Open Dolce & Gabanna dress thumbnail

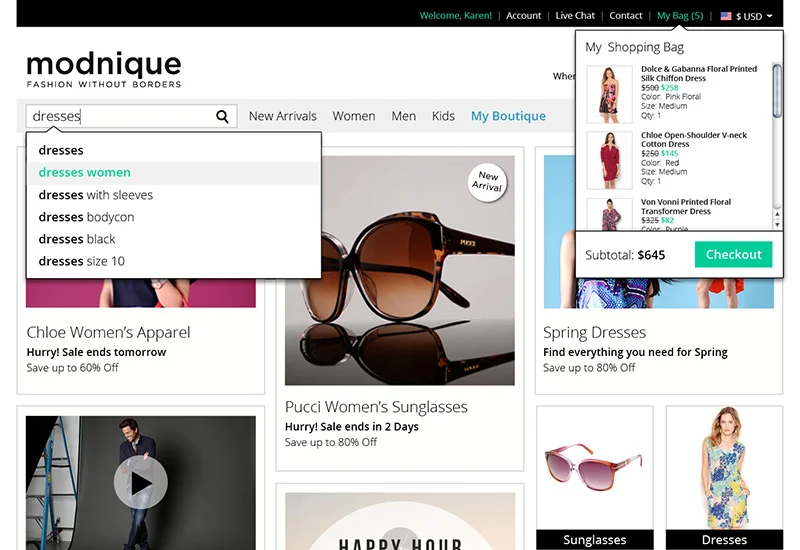[609, 94]
